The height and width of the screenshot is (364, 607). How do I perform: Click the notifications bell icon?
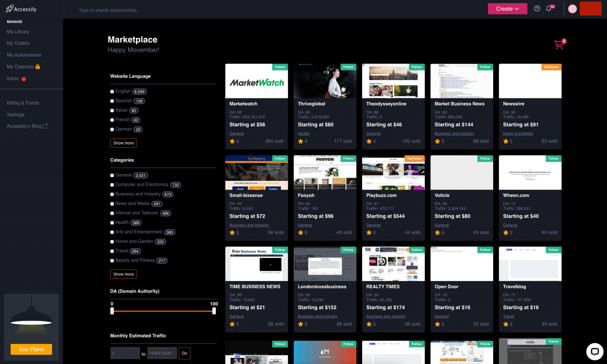tap(549, 9)
